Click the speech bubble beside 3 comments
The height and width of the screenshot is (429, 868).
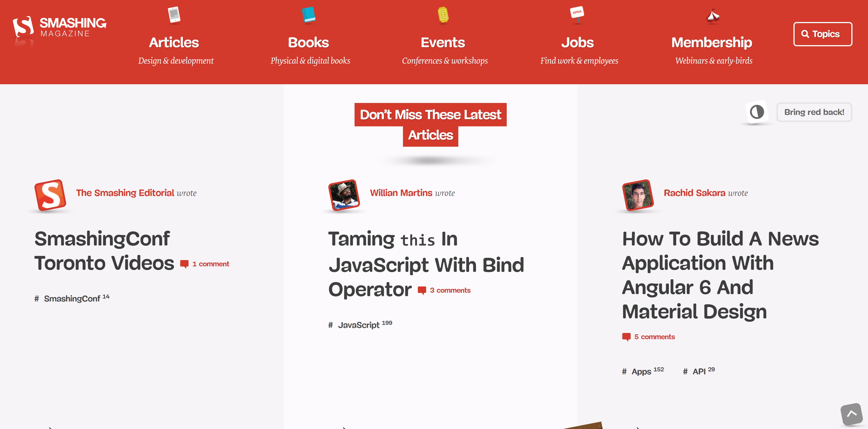coord(422,291)
